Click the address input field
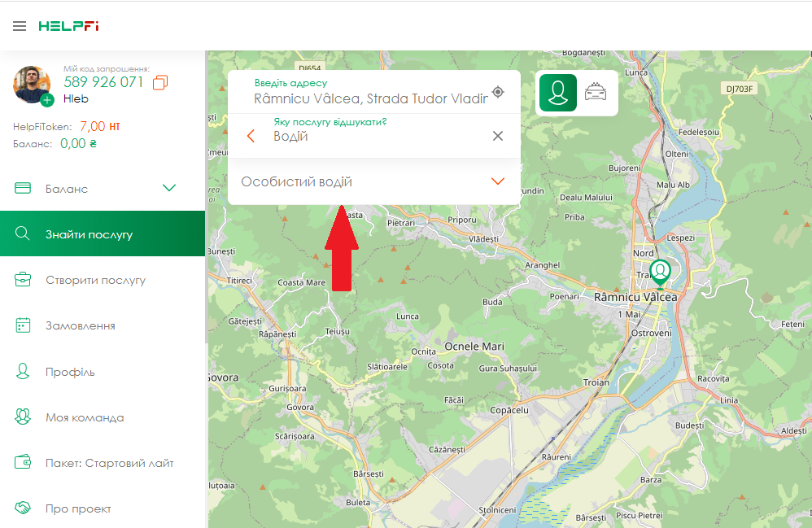This screenshot has width=812, height=528. tap(370, 98)
